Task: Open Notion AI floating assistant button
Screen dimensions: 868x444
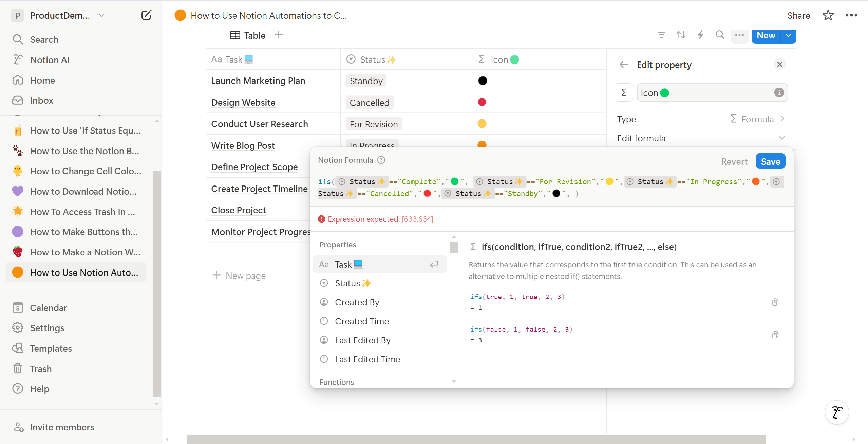Action: coord(837,412)
